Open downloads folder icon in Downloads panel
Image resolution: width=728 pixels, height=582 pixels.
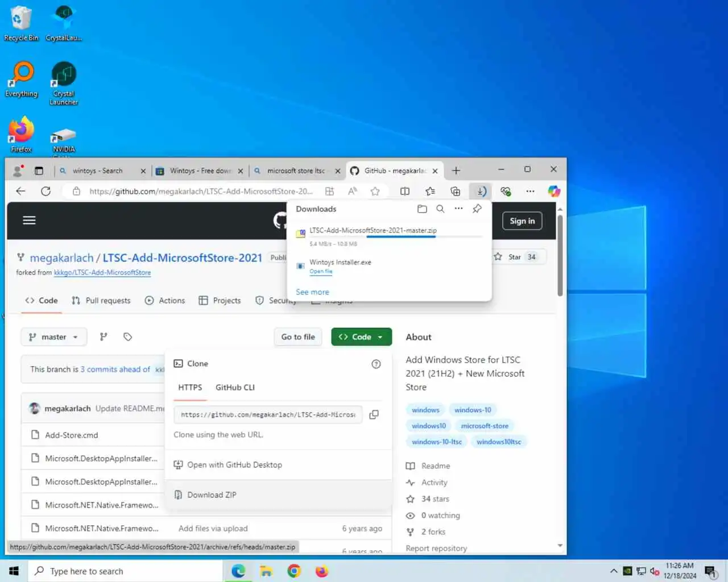[422, 209]
